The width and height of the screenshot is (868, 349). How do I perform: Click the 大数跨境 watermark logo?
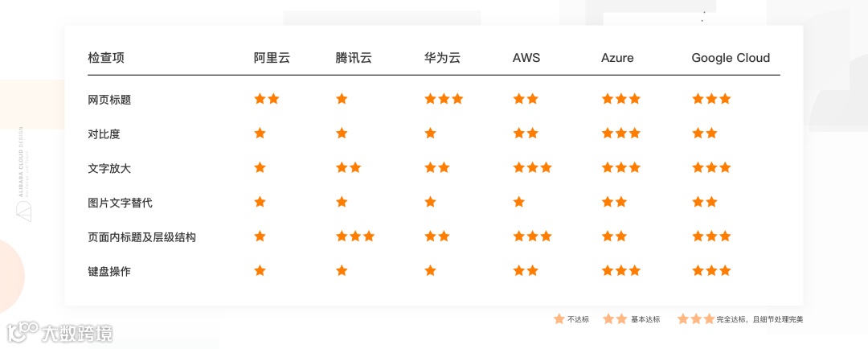(60, 332)
